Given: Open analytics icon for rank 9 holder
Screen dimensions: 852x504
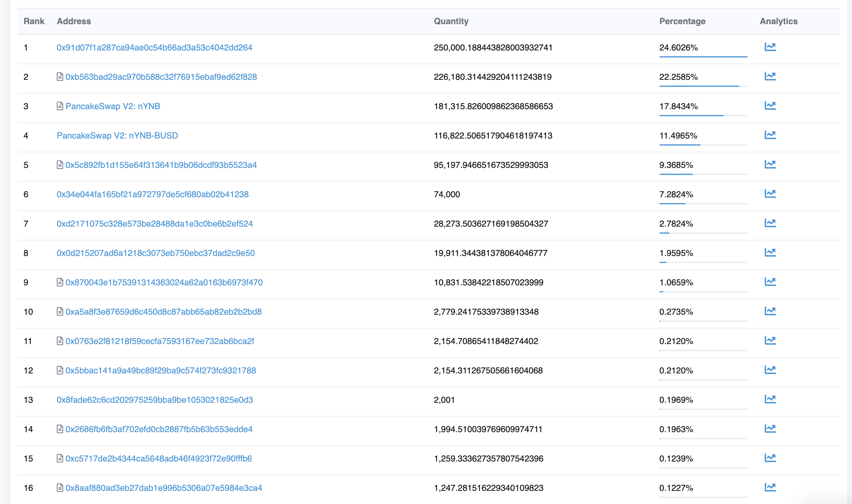Looking at the screenshot, I should (770, 282).
